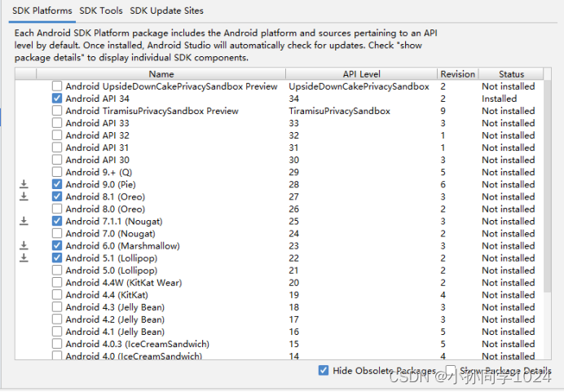564x392 pixels.
Task: Select 'Android 6.0 (Marshmallow)' name text
Action: [122, 246]
